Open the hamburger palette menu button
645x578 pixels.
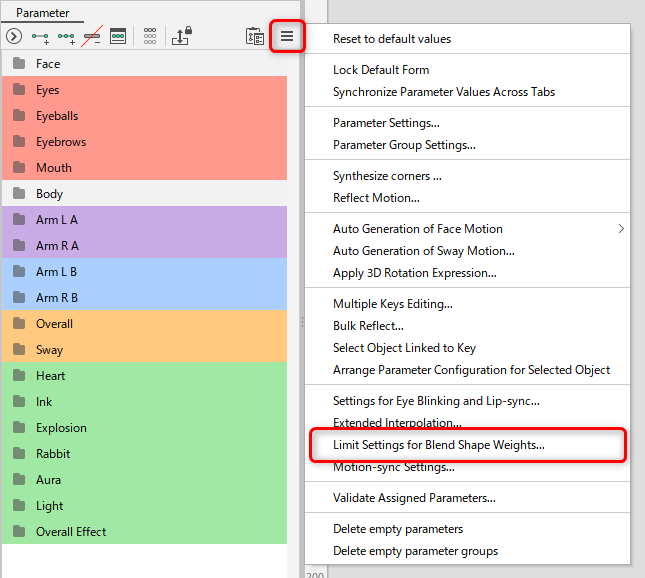point(287,36)
